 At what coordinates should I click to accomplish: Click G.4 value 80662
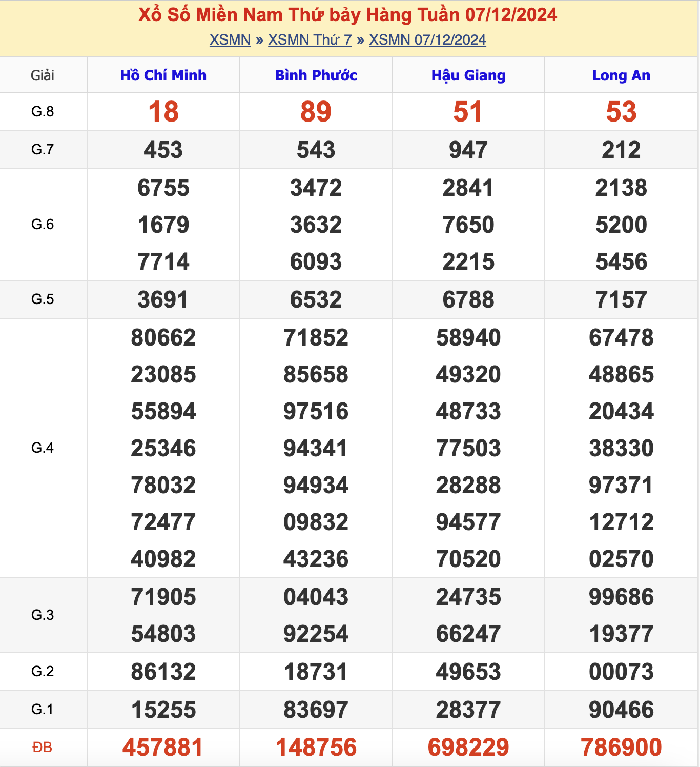(x=163, y=337)
